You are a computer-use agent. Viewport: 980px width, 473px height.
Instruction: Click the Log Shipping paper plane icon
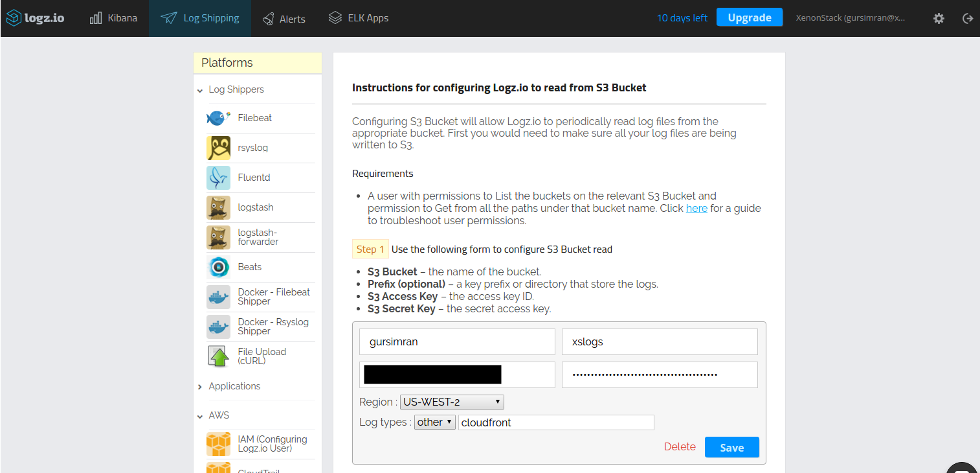(x=169, y=18)
